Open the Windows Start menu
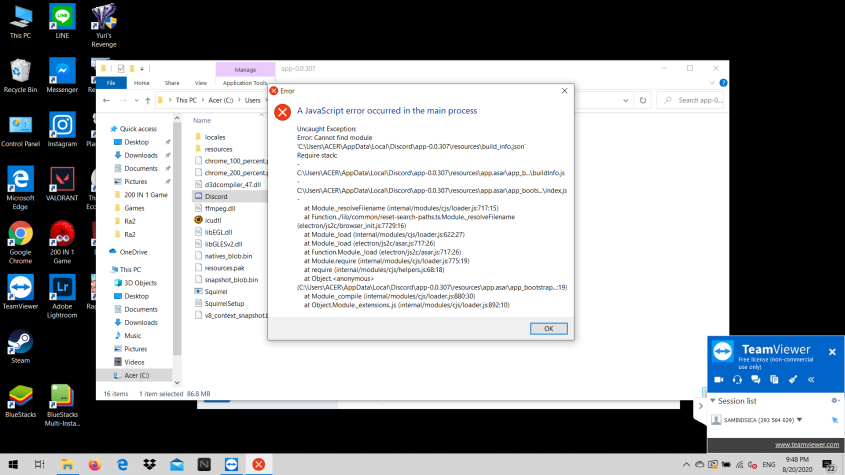 click(13, 464)
